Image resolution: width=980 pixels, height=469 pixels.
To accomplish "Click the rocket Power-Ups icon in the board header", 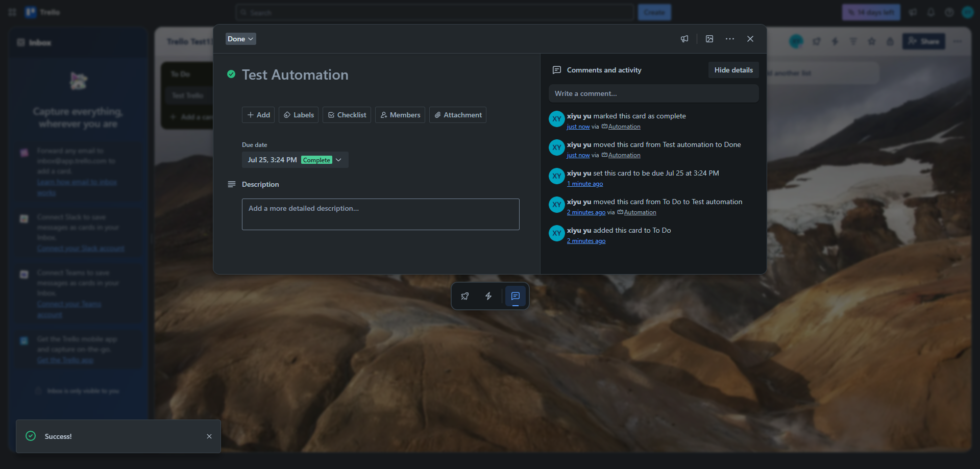I will coord(817,41).
